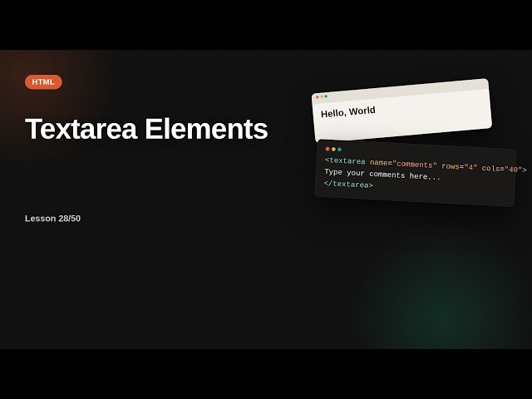532x399 pixels.
Task: Click the "Lesson 28/50" label
Action: pos(52,219)
